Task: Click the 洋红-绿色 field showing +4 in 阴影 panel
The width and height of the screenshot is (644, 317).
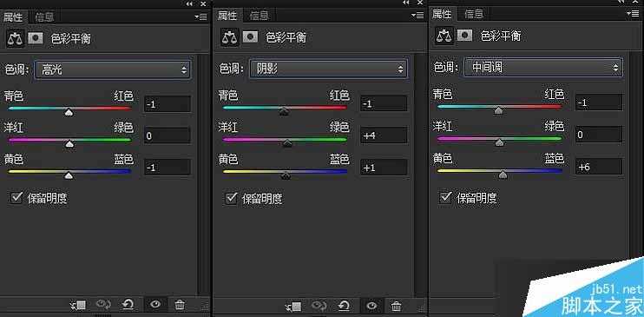Action: tap(384, 135)
